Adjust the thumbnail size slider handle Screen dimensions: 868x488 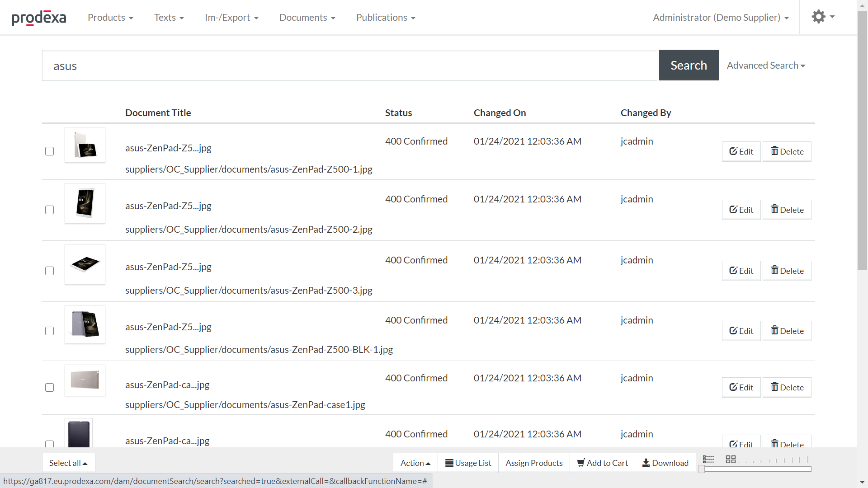click(x=701, y=469)
